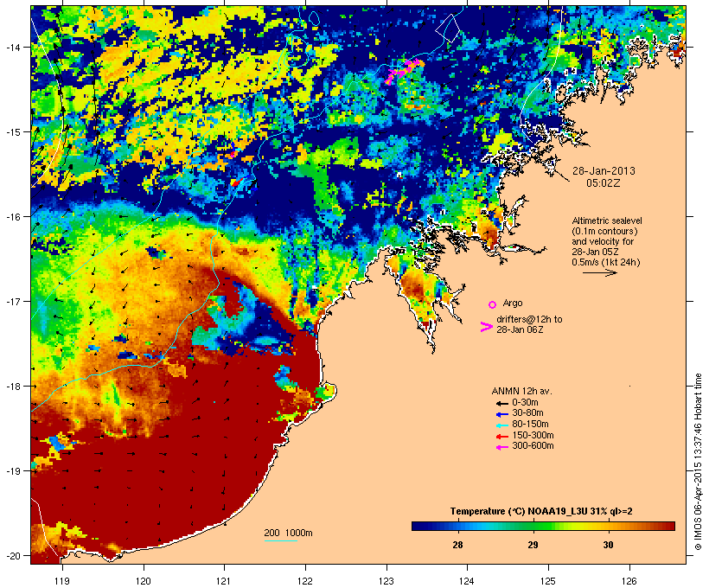The width and height of the screenshot is (709, 588).
Task: Click the 'Argo' legend label
Action: (513, 303)
